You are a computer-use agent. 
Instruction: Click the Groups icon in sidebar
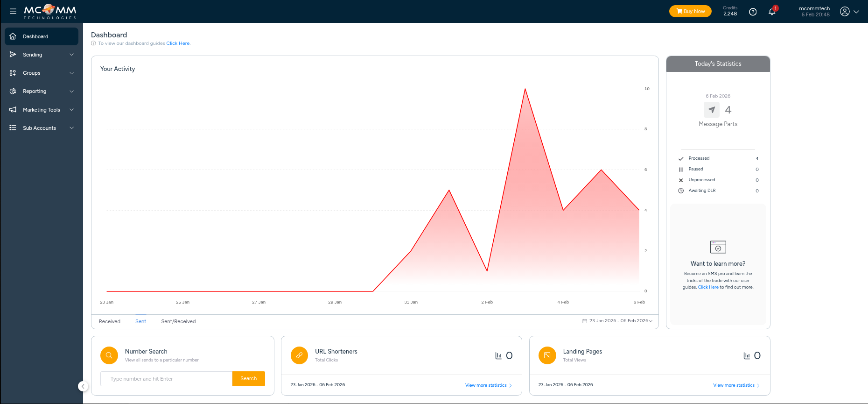tap(13, 73)
